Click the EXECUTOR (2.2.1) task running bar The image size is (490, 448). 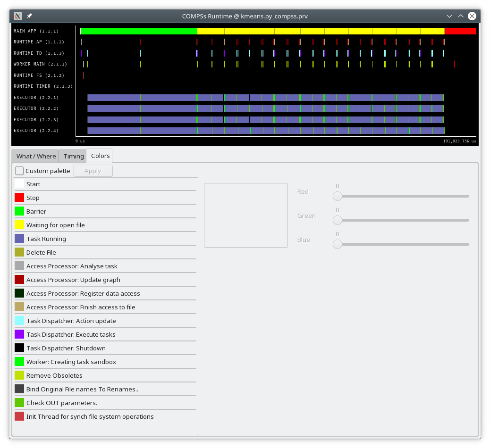coord(265,98)
